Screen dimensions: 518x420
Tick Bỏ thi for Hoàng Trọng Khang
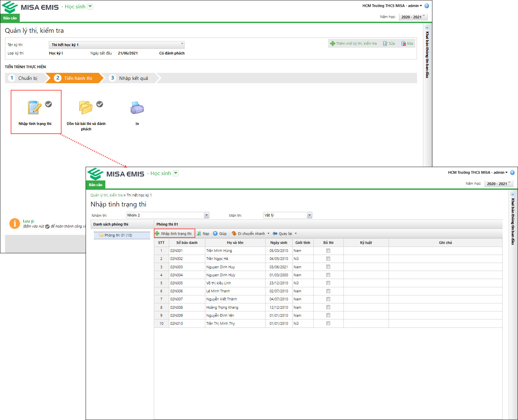click(x=328, y=307)
